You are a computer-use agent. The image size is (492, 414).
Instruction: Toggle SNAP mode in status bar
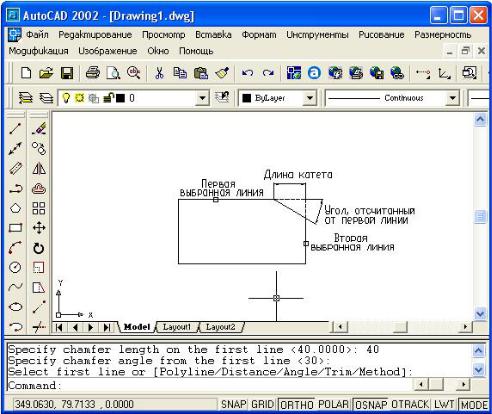tap(234, 404)
